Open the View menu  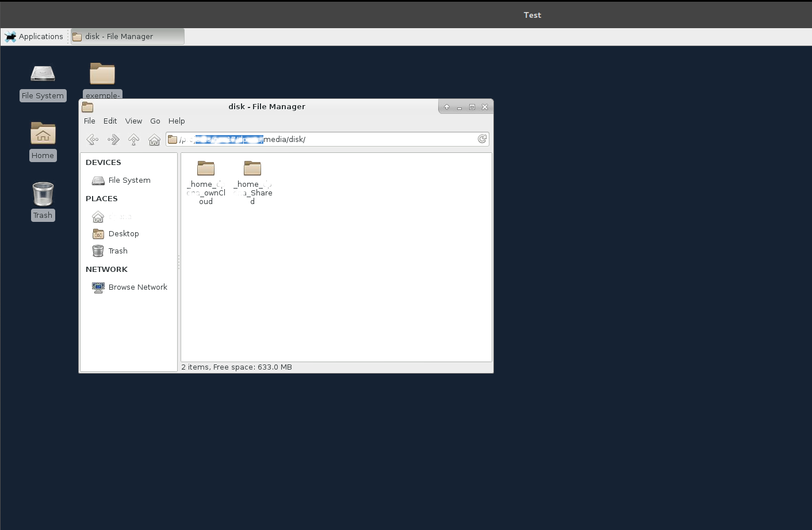coord(133,121)
